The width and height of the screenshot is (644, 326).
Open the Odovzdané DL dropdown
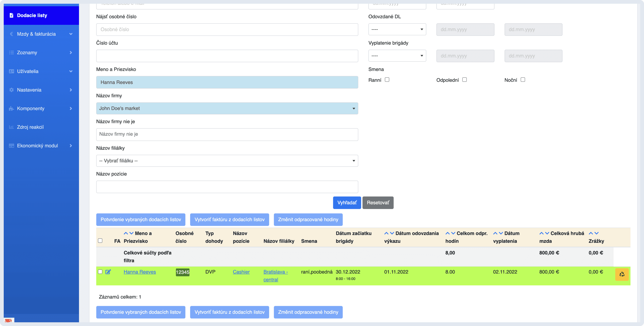pos(397,29)
